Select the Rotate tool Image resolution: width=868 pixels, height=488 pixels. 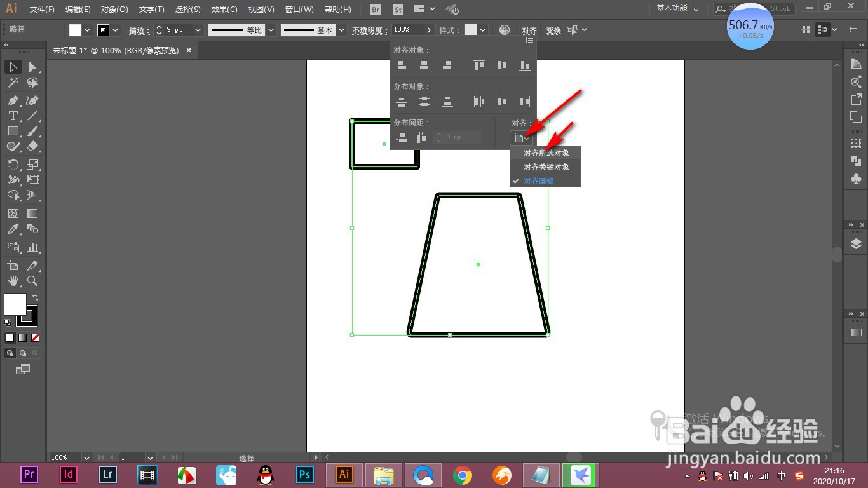click(13, 165)
